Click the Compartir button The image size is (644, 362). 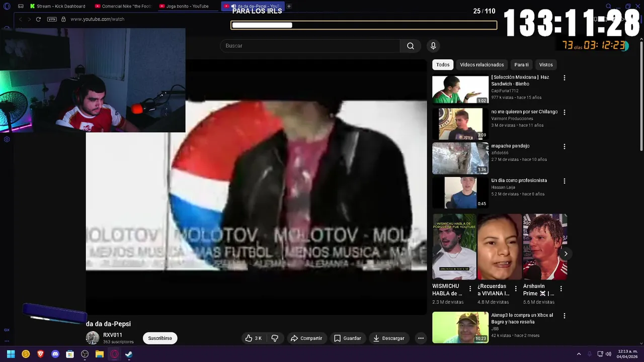[x=306, y=338]
